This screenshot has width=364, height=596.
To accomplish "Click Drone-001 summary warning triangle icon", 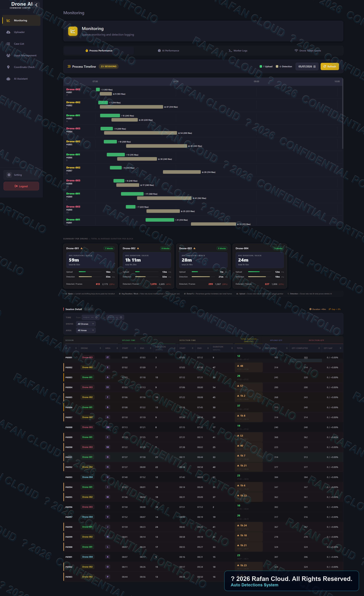I will (81, 248).
